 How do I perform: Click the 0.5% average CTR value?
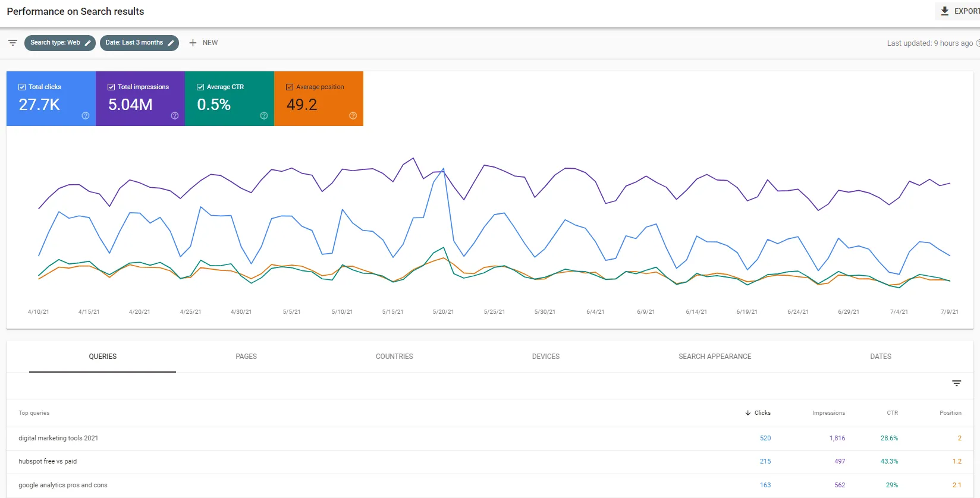pos(213,105)
